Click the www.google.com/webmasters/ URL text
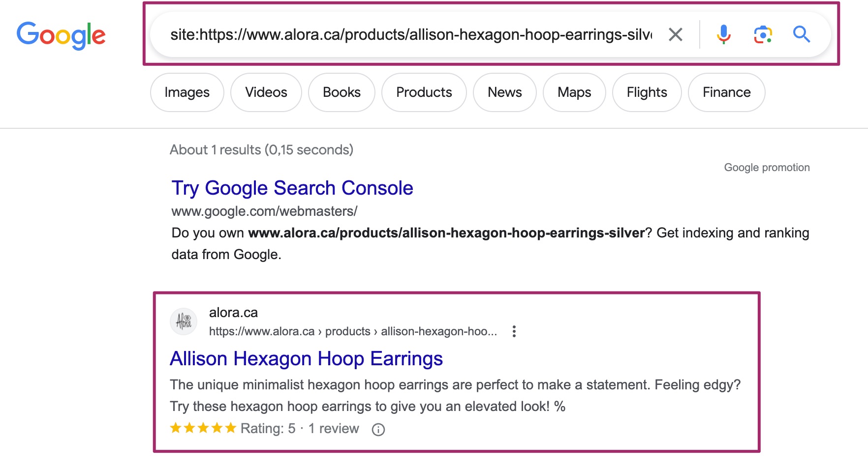 coord(264,211)
